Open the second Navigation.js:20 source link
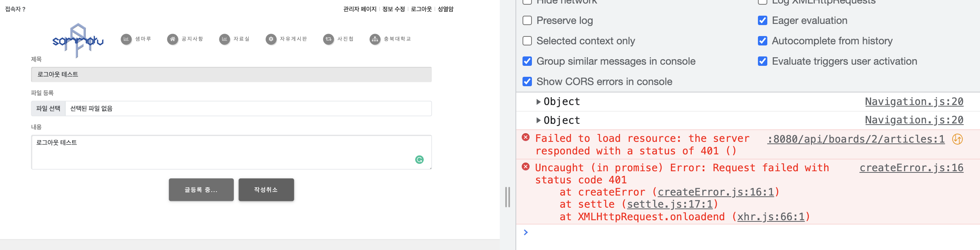980x250 pixels. tap(914, 120)
